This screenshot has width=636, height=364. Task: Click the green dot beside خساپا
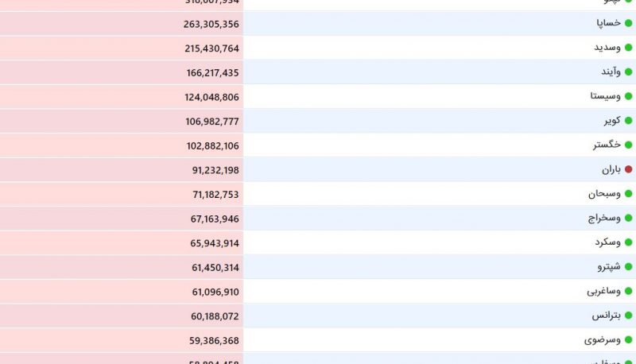tap(628, 23)
